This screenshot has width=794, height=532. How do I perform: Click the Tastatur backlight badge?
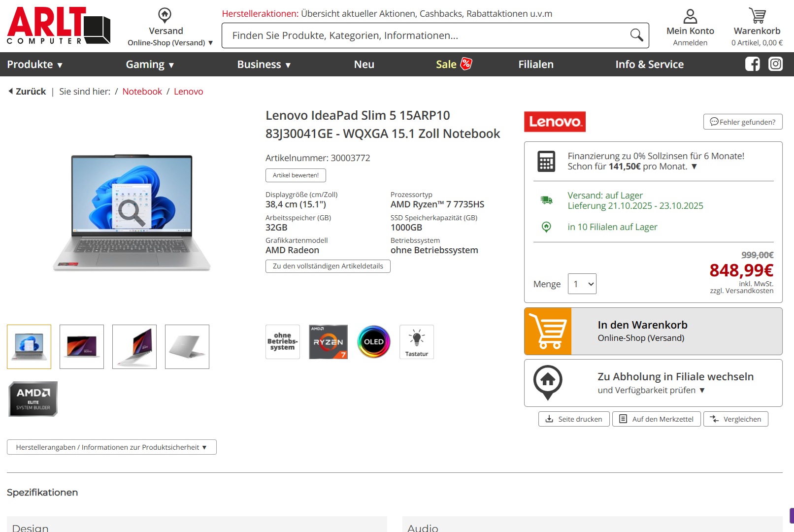(417, 341)
